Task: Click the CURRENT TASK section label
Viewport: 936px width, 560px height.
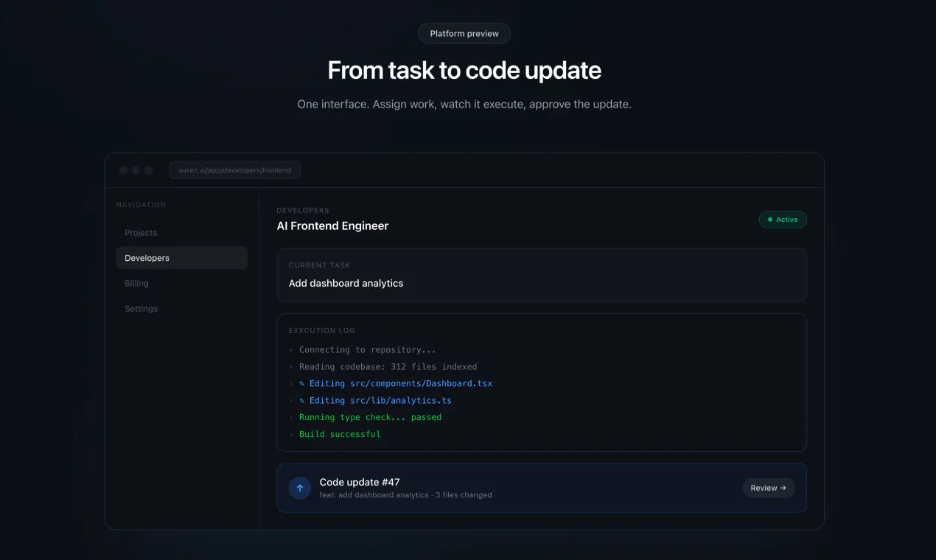Action: click(319, 265)
